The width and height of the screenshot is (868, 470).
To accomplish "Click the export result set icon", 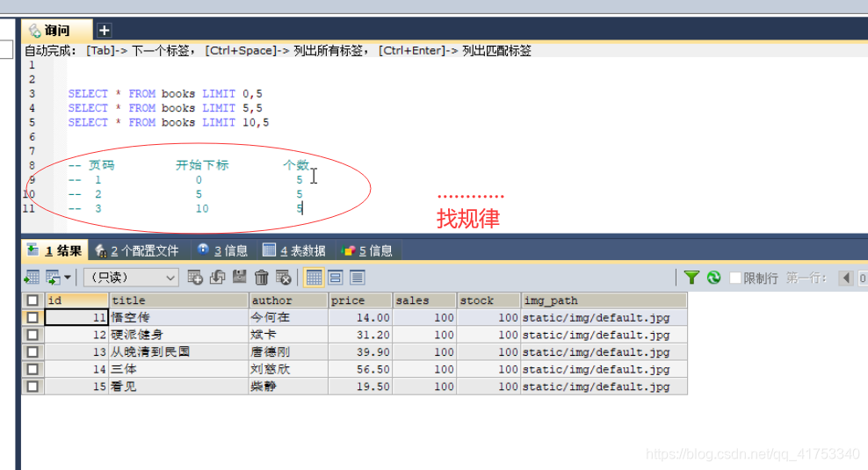I will click(33, 278).
